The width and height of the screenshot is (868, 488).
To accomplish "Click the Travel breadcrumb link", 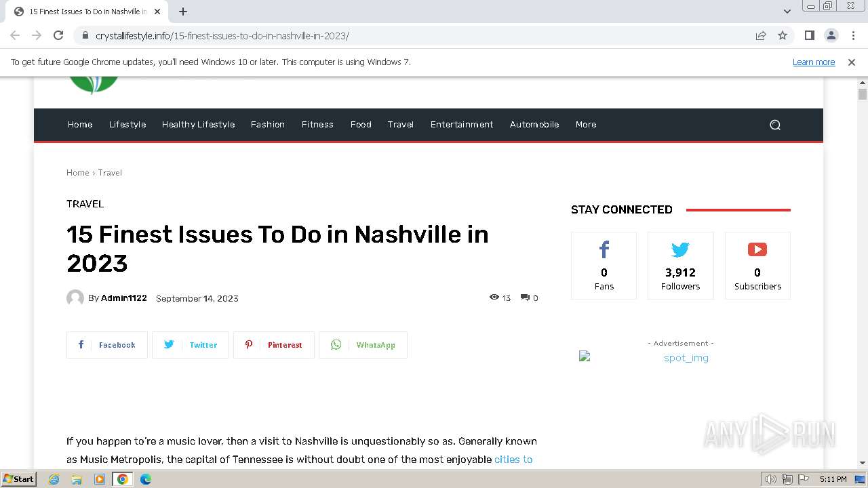I will click(x=110, y=173).
